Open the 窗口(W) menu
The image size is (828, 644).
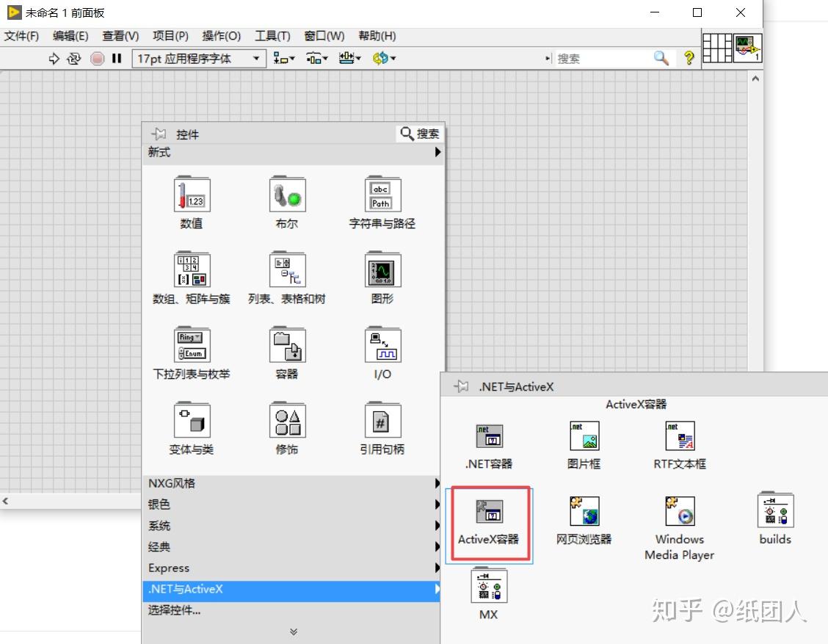tap(324, 36)
